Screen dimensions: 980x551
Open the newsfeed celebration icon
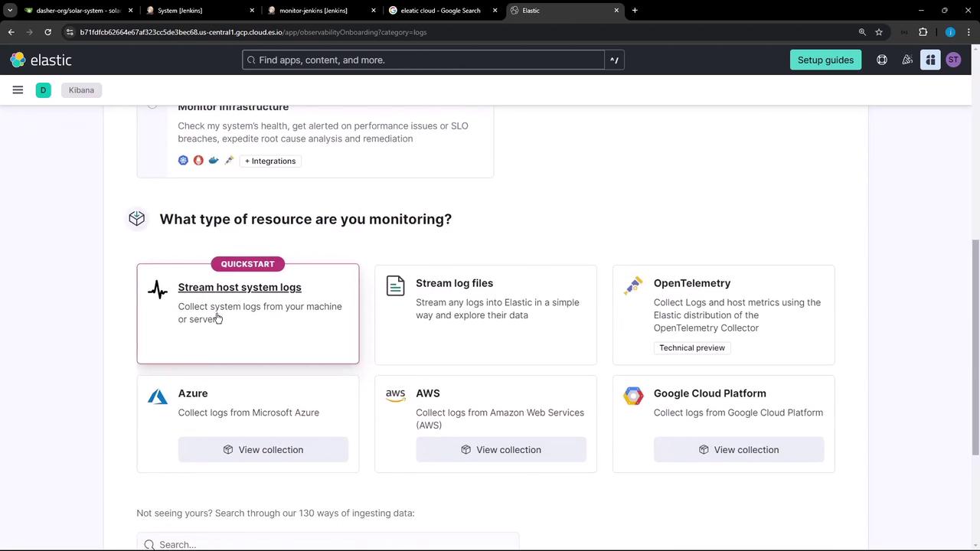[907, 60]
